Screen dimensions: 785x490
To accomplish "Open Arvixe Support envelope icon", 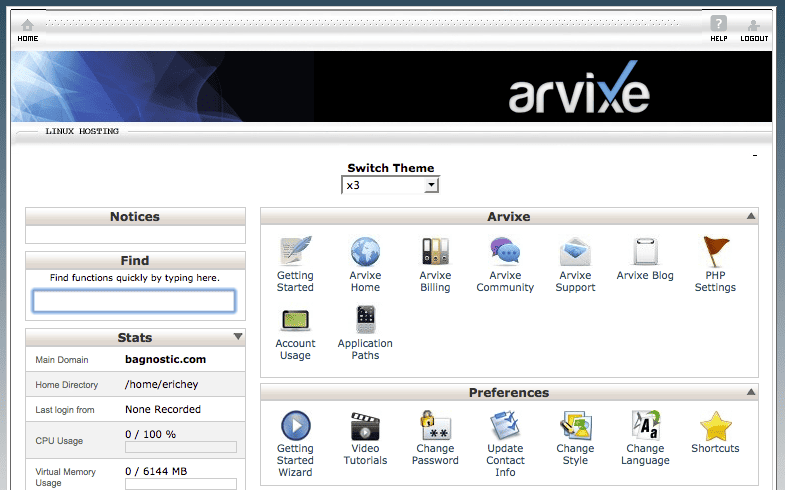I will (575, 252).
